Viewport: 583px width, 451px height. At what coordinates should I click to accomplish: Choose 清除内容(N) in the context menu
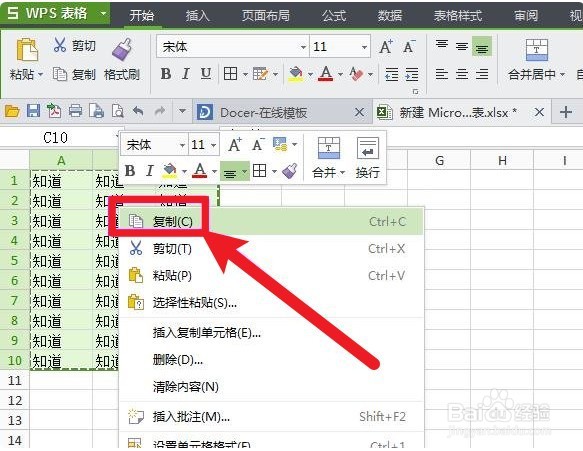pos(271,387)
